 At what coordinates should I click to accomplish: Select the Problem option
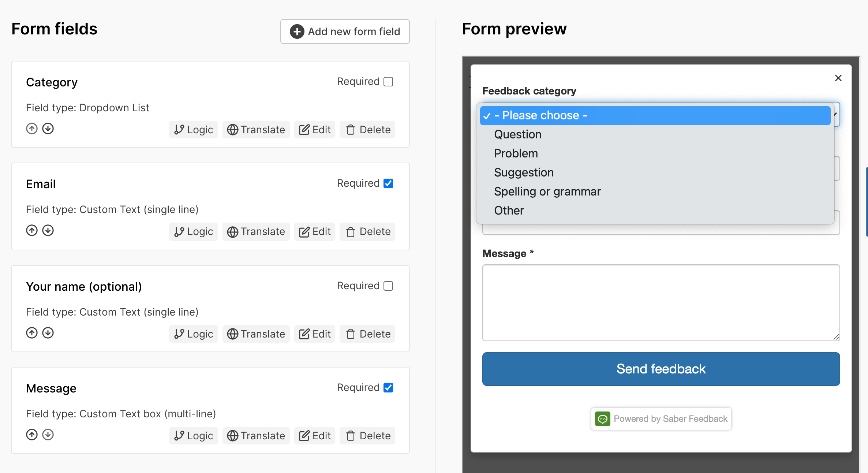pos(516,153)
